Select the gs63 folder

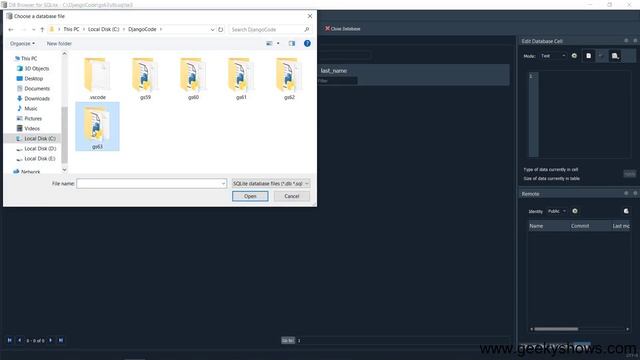pyautogui.click(x=98, y=127)
